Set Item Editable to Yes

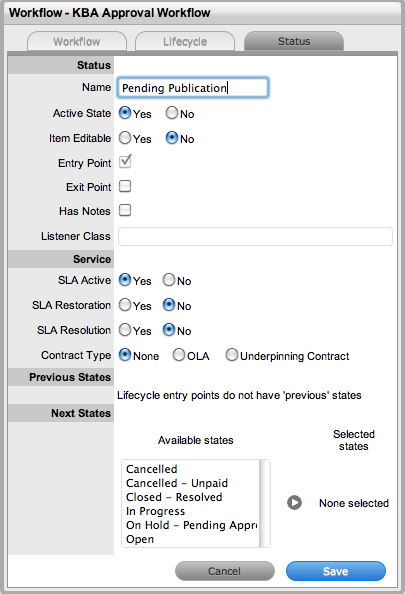[125, 138]
